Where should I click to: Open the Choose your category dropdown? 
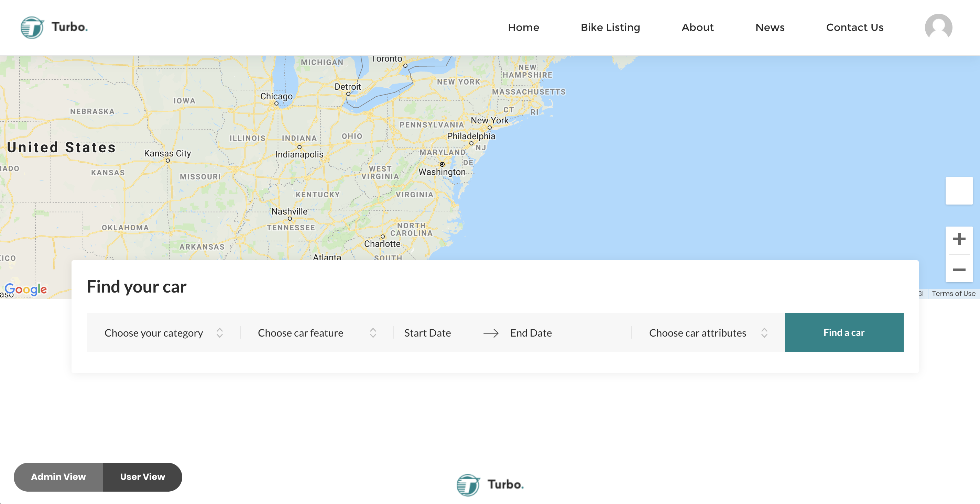164,333
